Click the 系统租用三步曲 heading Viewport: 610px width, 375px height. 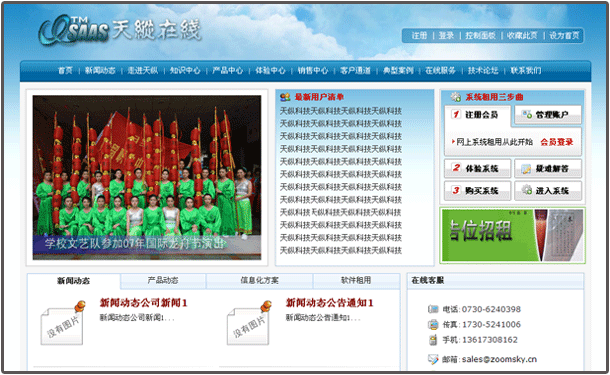pyautogui.click(x=494, y=97)
